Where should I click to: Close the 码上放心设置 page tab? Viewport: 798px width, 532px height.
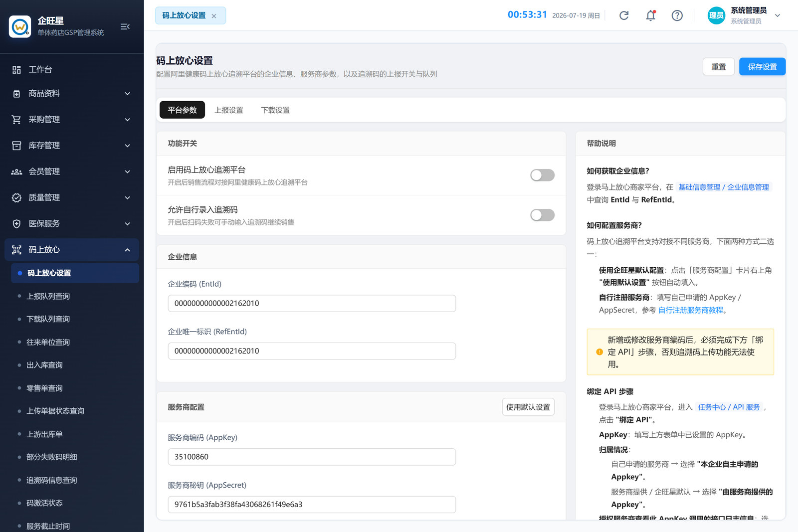(x=214, y=16)
